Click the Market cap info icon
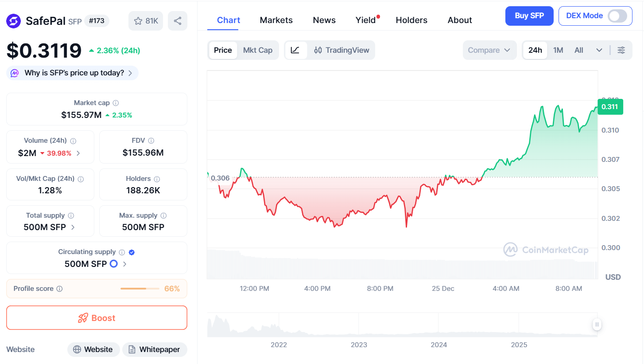The width and height of the screenshot is (644, 364). [x=116, y=103]
